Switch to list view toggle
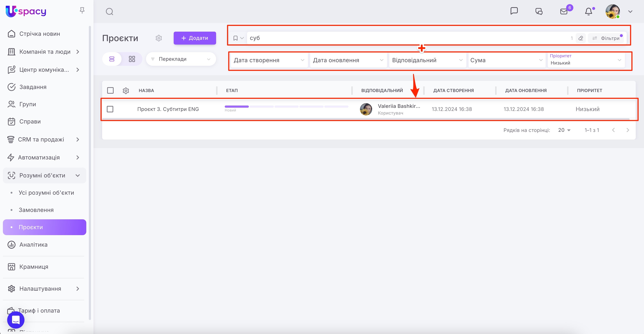The image size is (644, 334). [x=112, y=59]
